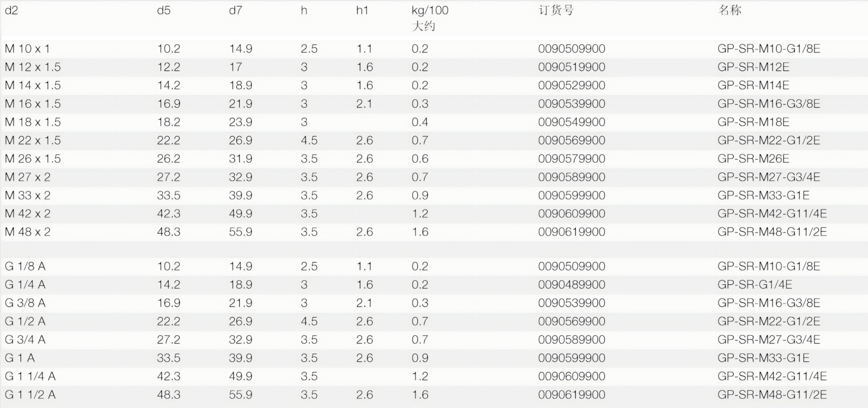Click order number 0090579900
The height and width of the screenshot is (408, 868).
[x=571, y=158]
